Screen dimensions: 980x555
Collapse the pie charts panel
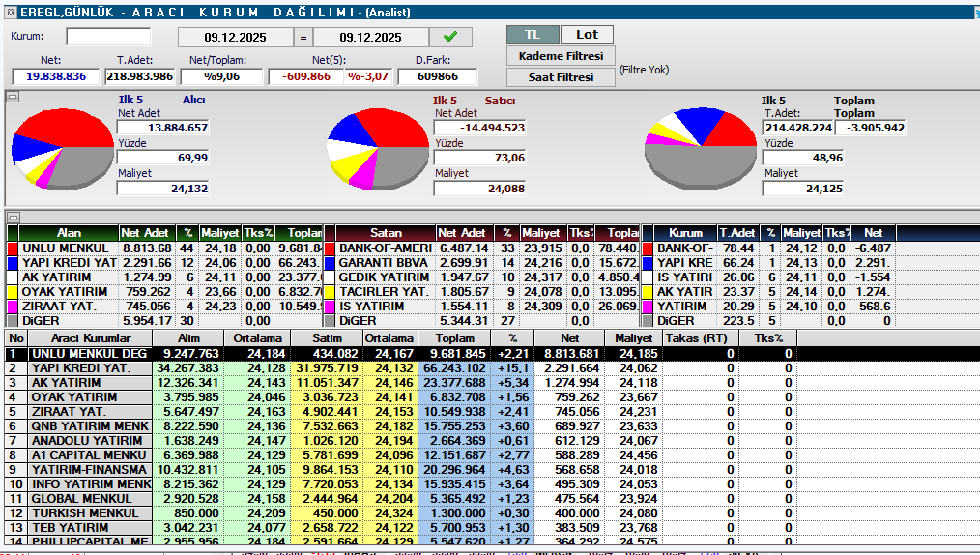(13, 96)
